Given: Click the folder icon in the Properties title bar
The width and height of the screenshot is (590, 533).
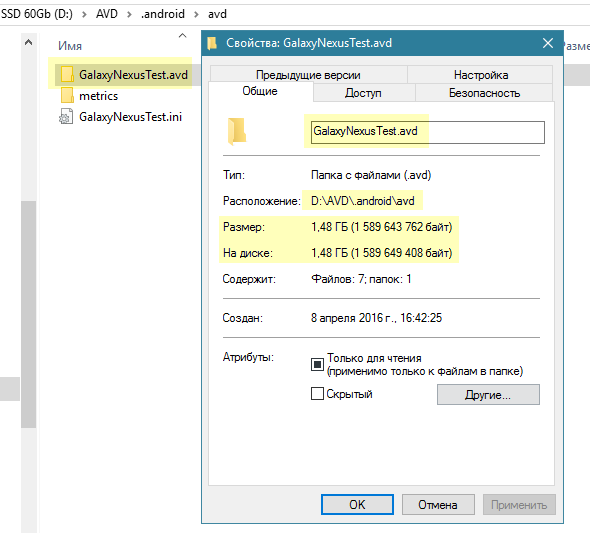Looking at the screenshot, I should (212, 43).
